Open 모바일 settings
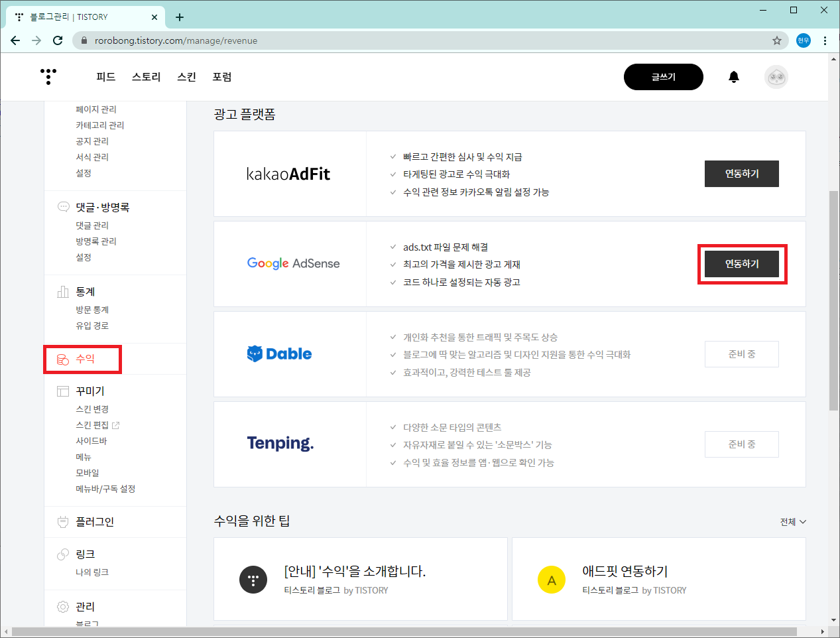840x638 pixels. click(88, 473)
